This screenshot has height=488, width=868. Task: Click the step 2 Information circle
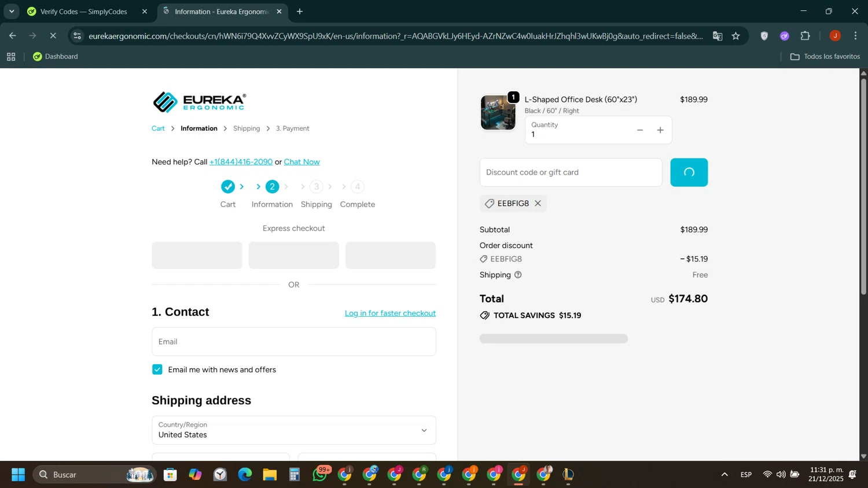pyautogui.click(x=272, y=187)
